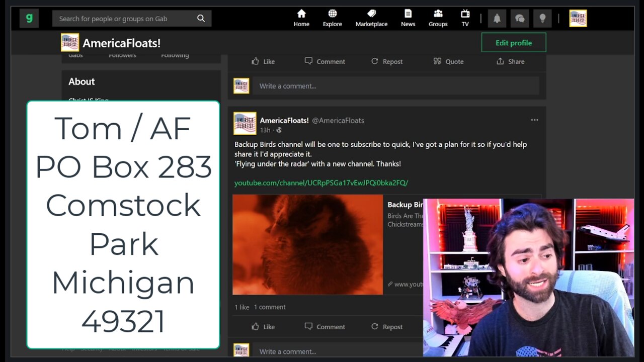Click the 1 comment count

(x=270, y=307)
